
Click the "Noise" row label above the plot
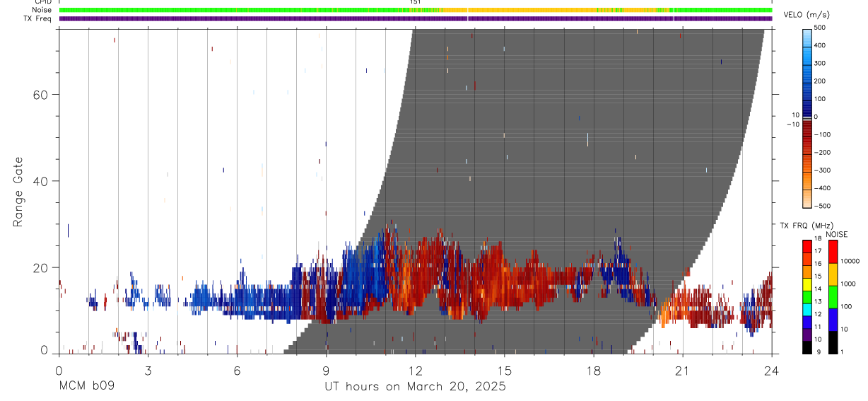coord(42,10)
